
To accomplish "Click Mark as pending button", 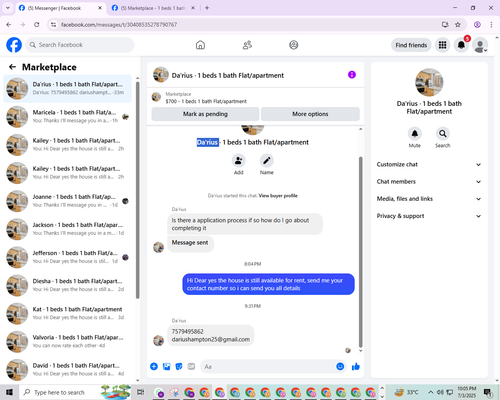I will [x=205, y=114].
